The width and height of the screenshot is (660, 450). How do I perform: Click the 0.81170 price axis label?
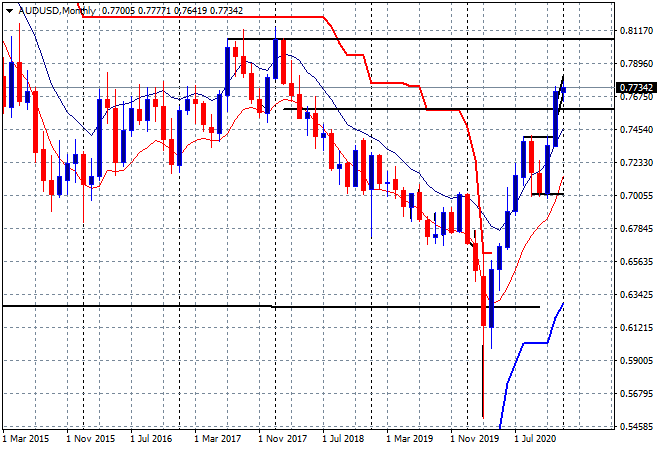(x=636, y=31)
